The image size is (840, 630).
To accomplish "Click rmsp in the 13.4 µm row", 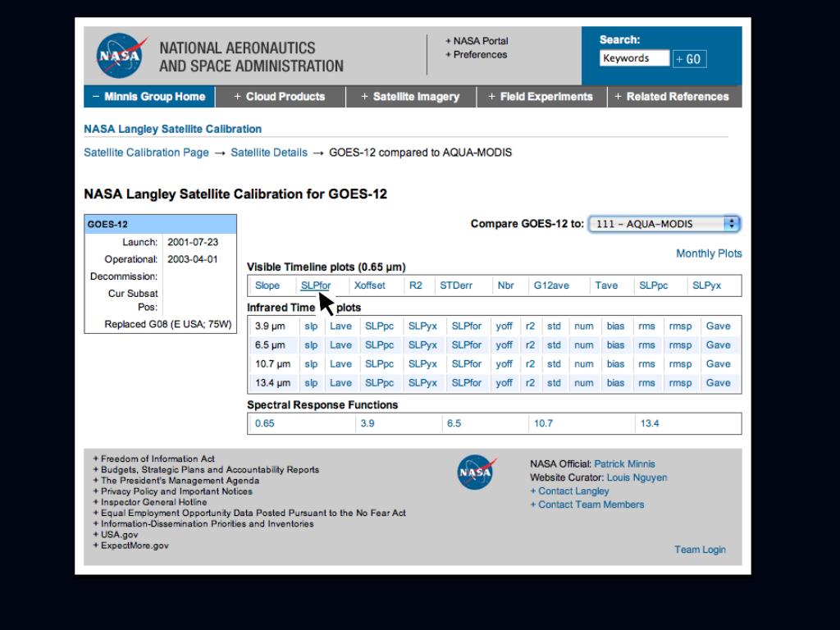I will click(680, 383).
